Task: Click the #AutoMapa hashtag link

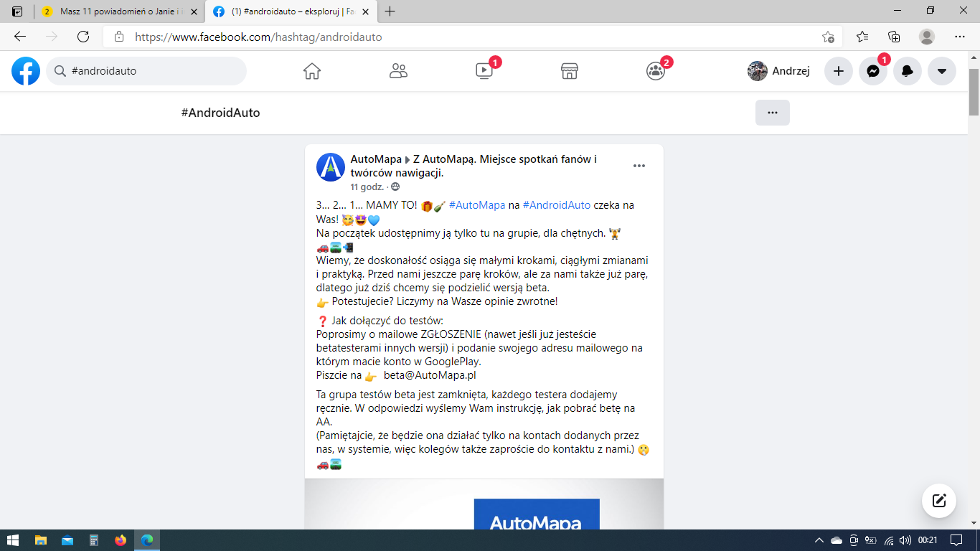Action: (x=477, y=205)
